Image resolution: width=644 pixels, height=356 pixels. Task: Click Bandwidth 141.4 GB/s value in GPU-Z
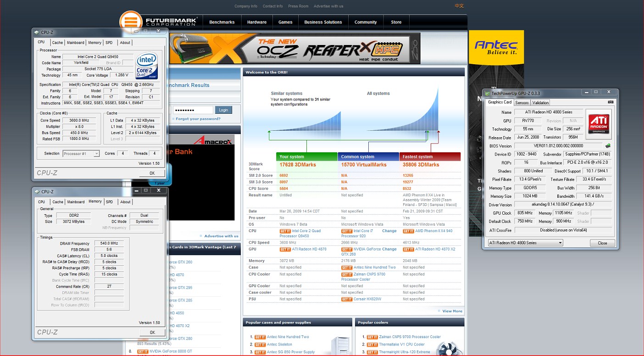(x=594, y=196)
